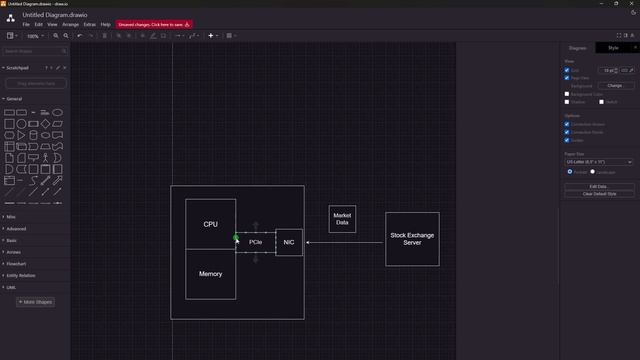Select the circle shape in General
640x360 pixels.
tap(21, 124)
